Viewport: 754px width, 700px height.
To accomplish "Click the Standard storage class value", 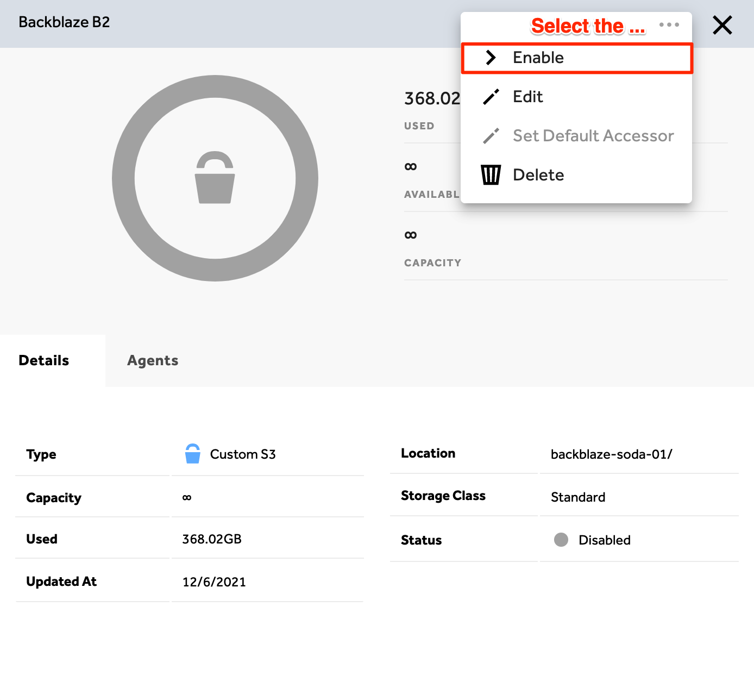I will (578, 497).
